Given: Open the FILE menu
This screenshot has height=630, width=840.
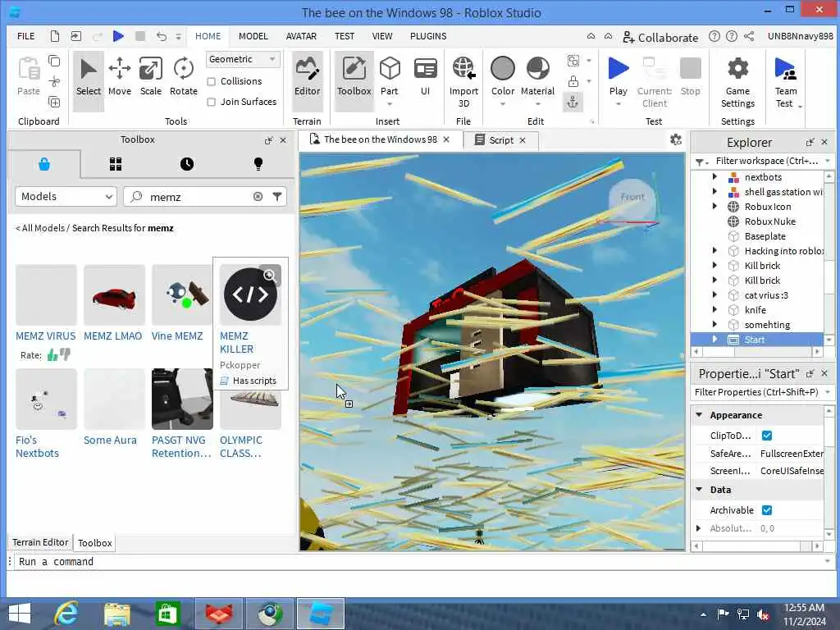Looking at the screenshot, I should (x=25, y=36).
